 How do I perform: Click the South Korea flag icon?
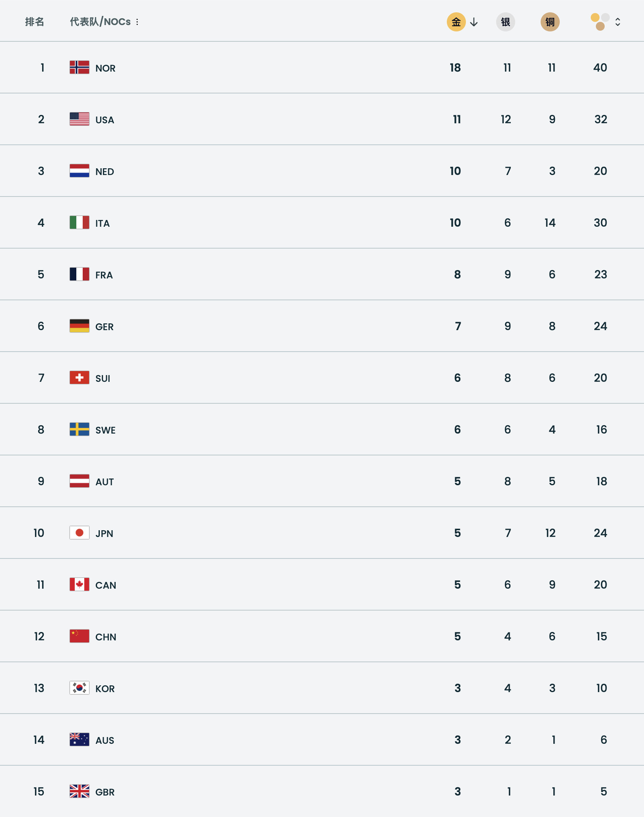pyautogui.click(x=80, y=688)
